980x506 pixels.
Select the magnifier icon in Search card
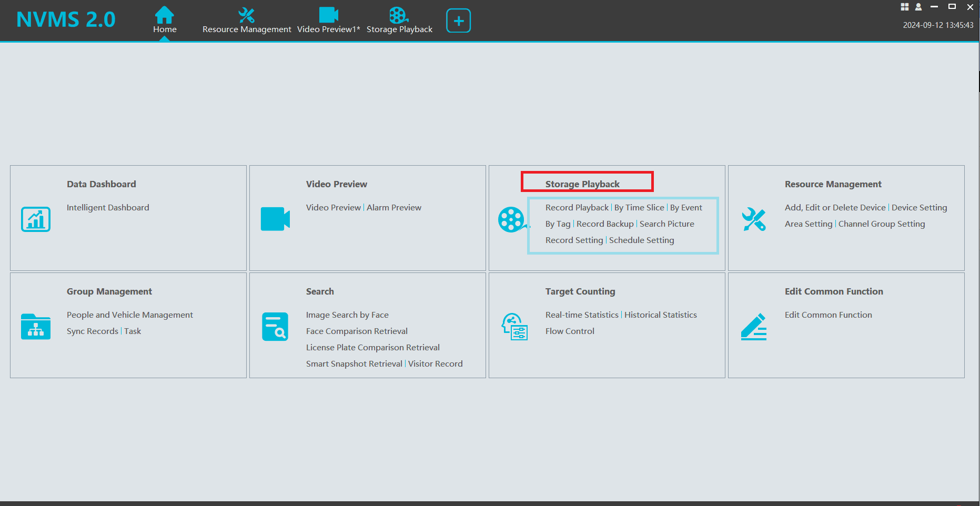(275, 327)
